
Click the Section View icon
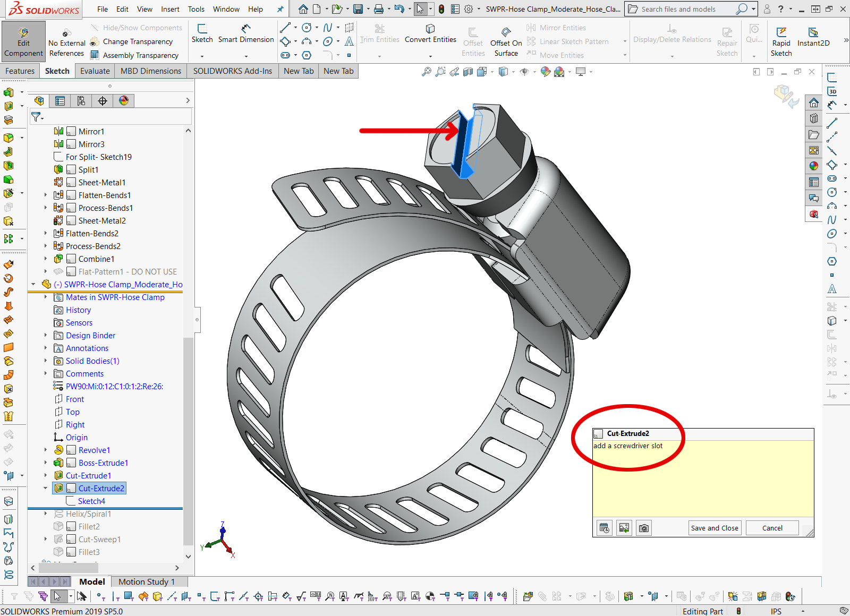tap(468, 72)
